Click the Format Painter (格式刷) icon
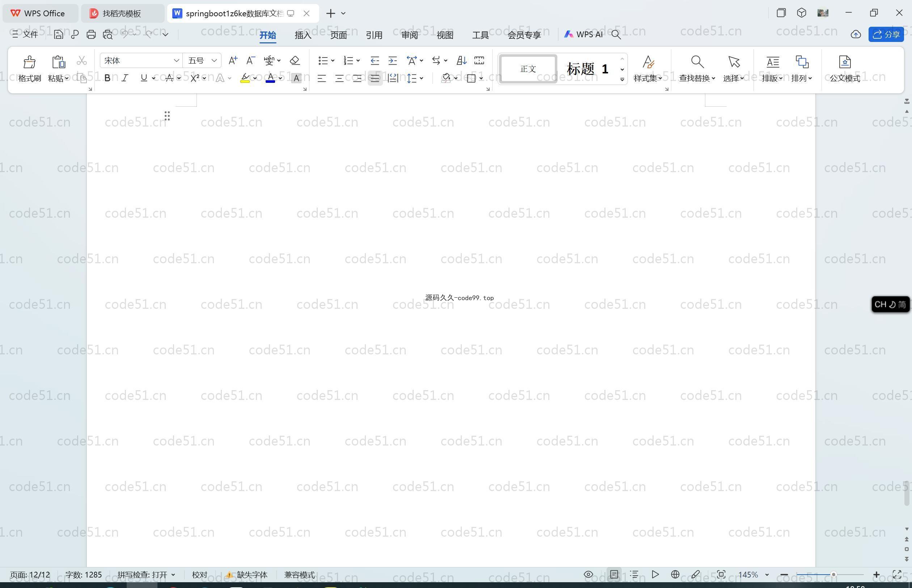 [29, 61]
